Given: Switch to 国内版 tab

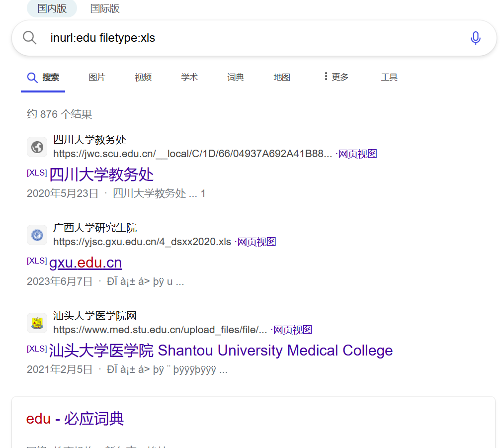Looking at the screenshot, I should pos(52,8).
